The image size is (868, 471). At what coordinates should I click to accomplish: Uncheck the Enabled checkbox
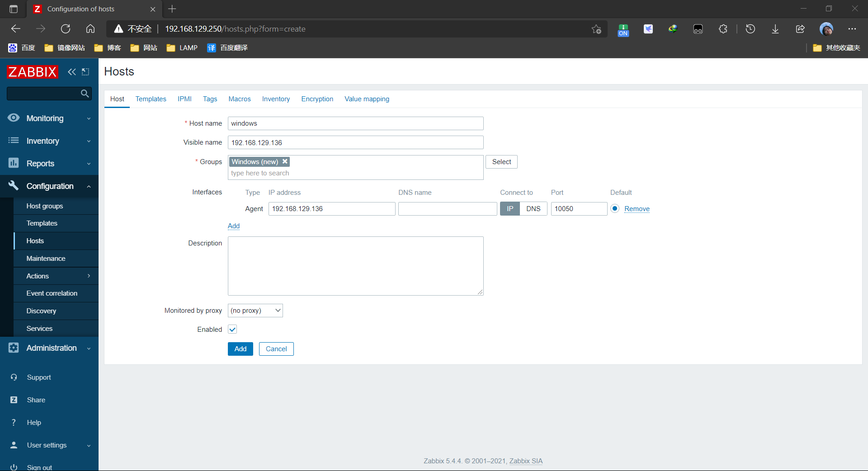tap(232, 330)
